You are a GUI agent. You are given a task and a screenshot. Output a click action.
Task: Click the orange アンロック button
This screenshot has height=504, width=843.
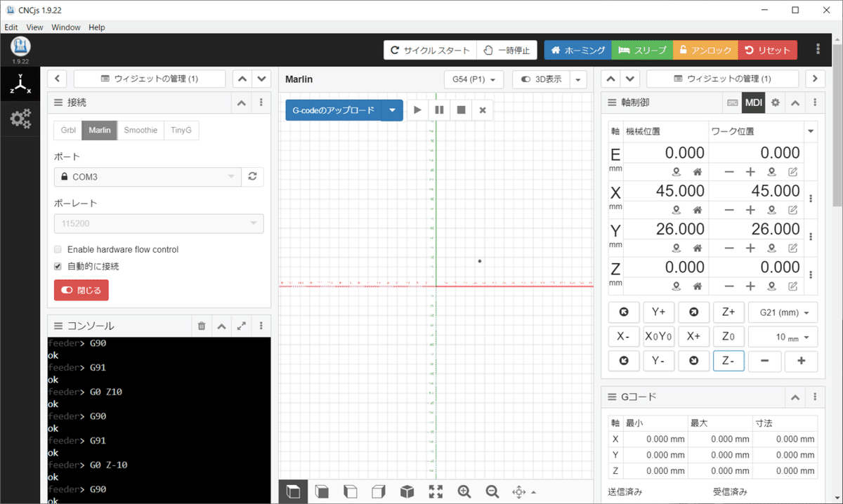[705, 50]
